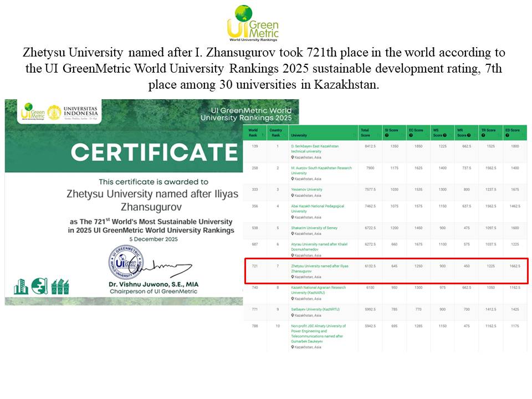Screen dimensions: 532x399
Task: Click the round UI GreenMetric stamp seal
Action: coord(125,262)
